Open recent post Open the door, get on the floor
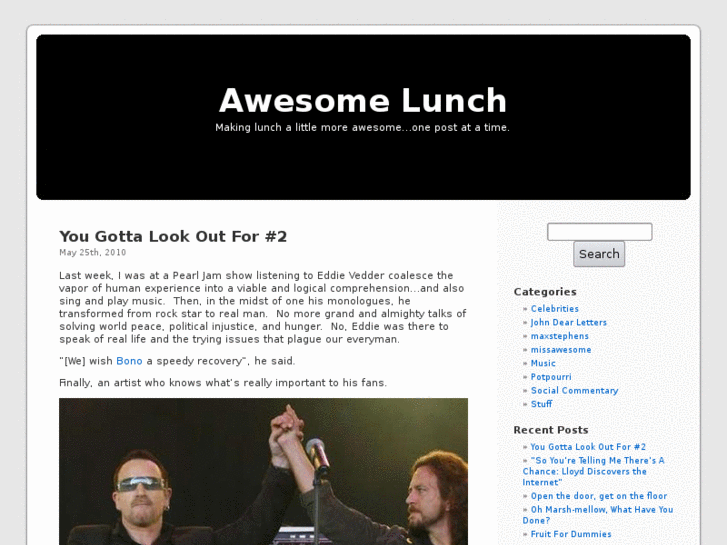Screen dimensions: 727x545 tap(599, 496)
